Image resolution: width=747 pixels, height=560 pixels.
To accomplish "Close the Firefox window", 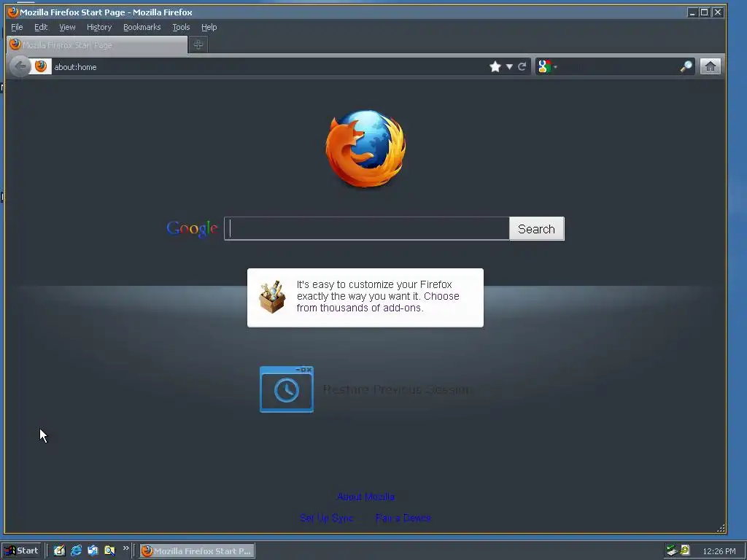I will 718,12.
